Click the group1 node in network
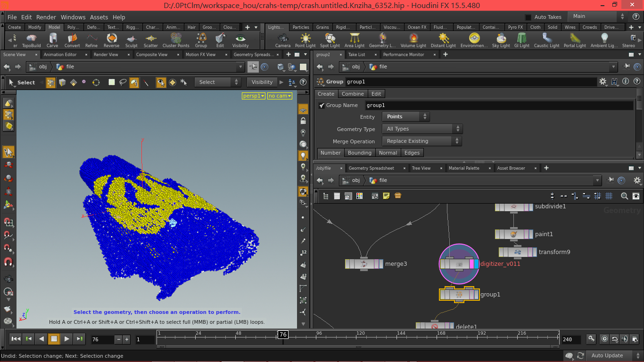The width and height of the screenshot is (644, 362). pyautogui.click(x=459, y=295)
